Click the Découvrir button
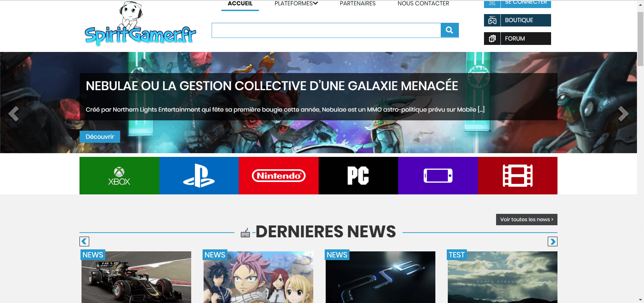Viewport: 644px width, 303px height. pos(100,137)
